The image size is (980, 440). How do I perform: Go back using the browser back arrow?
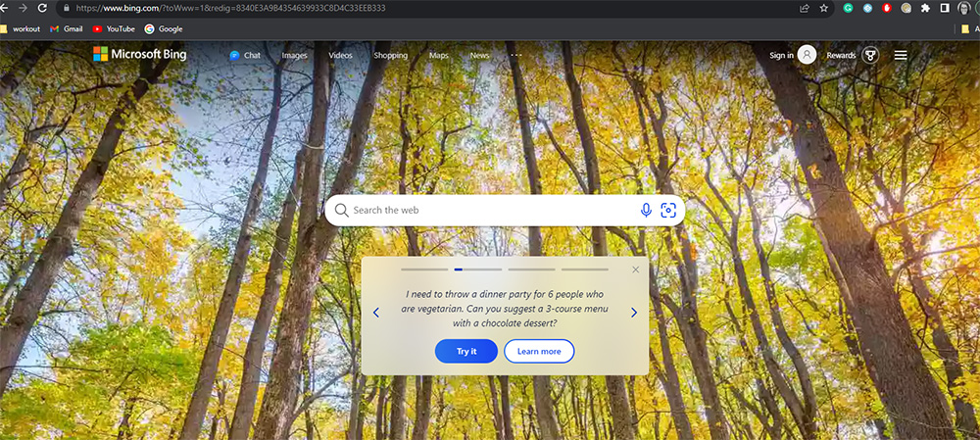coord(4,8)
